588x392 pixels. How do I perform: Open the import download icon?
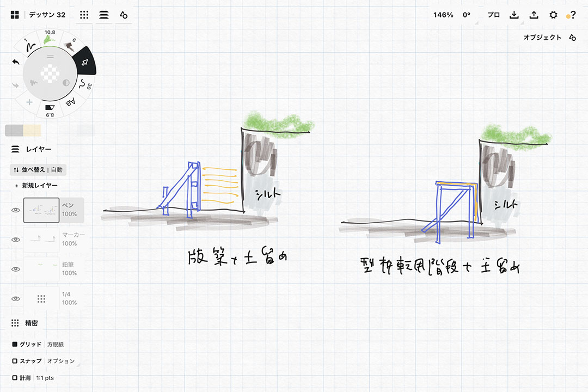[513, 15]
